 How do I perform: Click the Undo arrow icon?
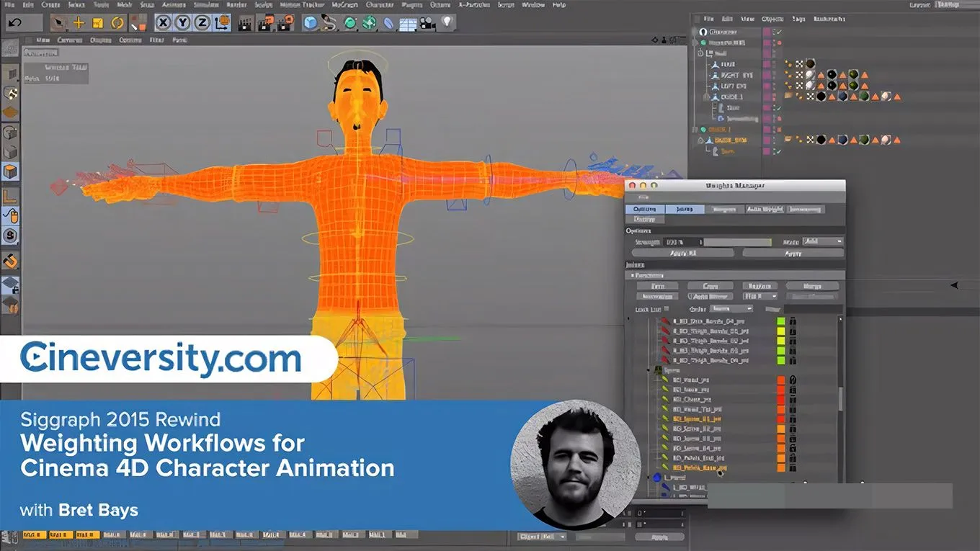click(x=15, y=22)
